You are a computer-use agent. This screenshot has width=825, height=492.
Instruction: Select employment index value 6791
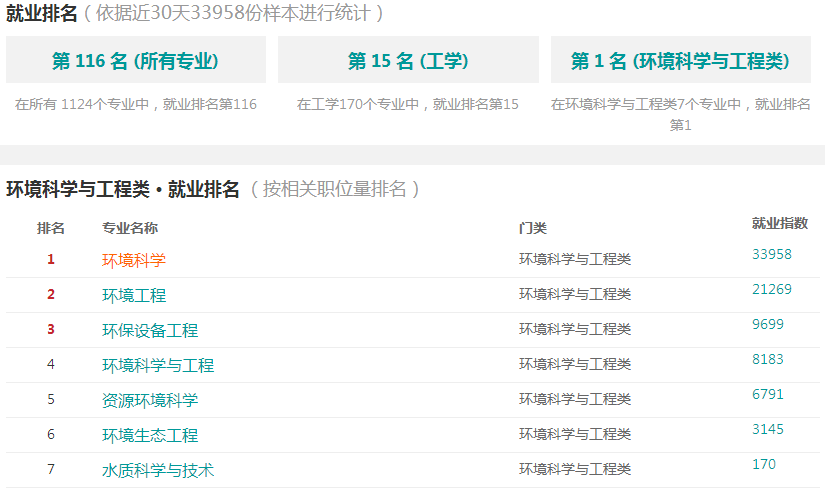(768, 394)
